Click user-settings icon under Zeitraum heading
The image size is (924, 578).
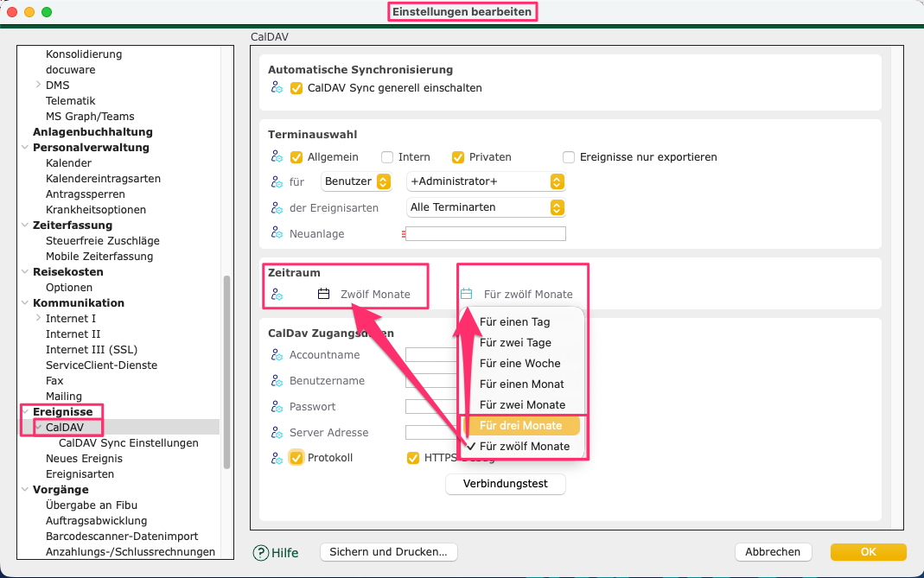click(277, 294)
